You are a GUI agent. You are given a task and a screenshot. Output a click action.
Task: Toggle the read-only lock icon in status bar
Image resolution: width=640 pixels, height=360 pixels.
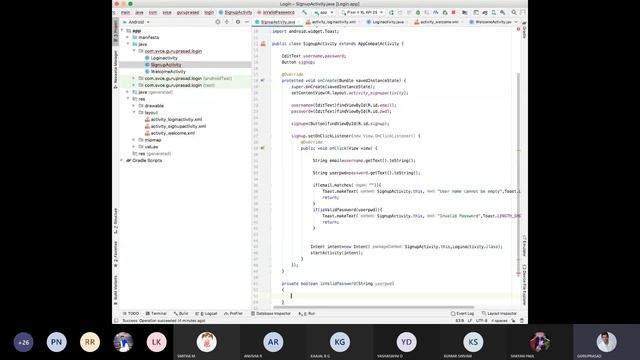pyautogui.click(x=513, y=321)
